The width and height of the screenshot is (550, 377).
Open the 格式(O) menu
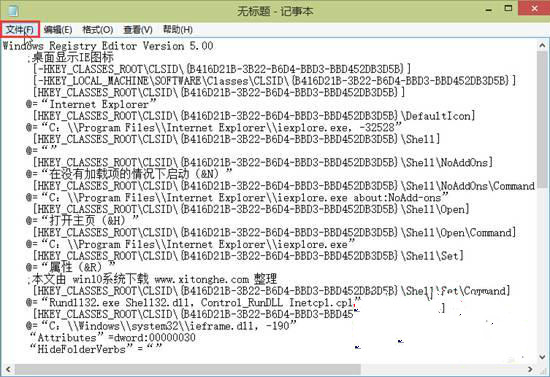tap(98, 29)
